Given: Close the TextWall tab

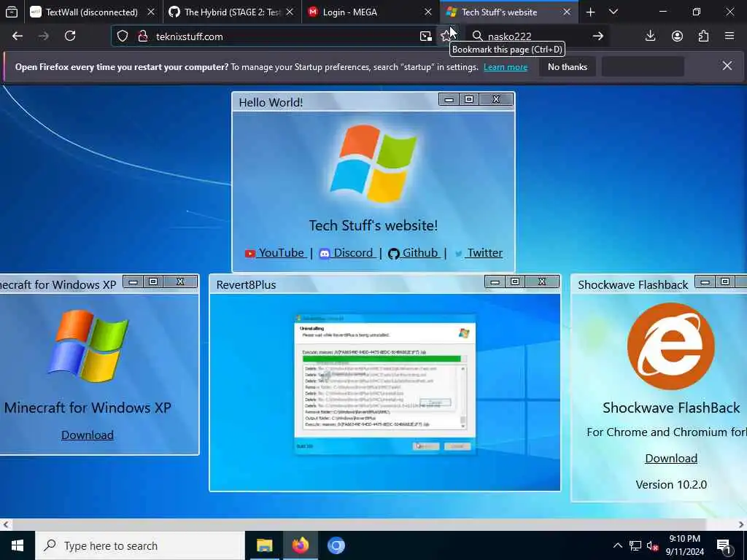Looking at the screenshot, I should point(151,12).
